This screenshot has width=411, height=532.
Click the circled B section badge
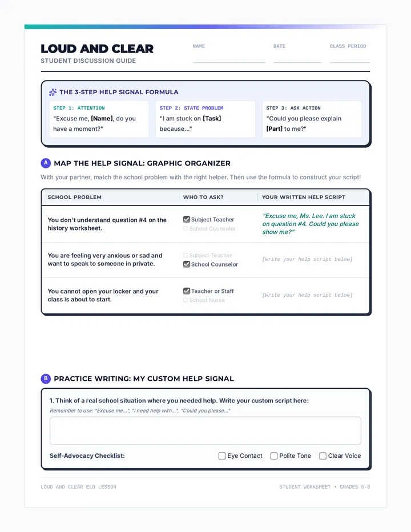46,378
